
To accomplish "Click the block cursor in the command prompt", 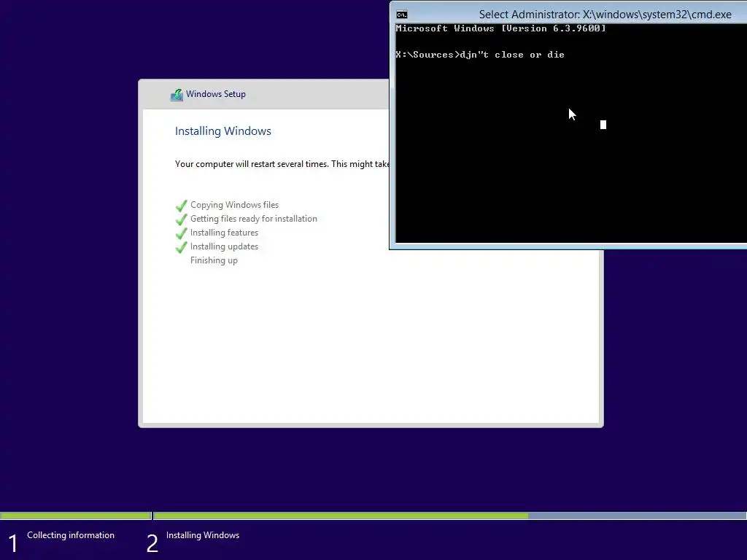I will 603,125.
